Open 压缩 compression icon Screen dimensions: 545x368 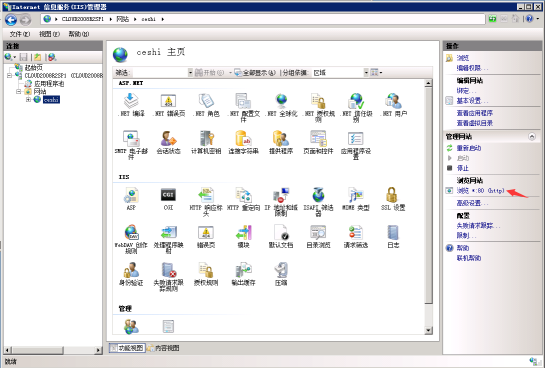click(280, 270)
